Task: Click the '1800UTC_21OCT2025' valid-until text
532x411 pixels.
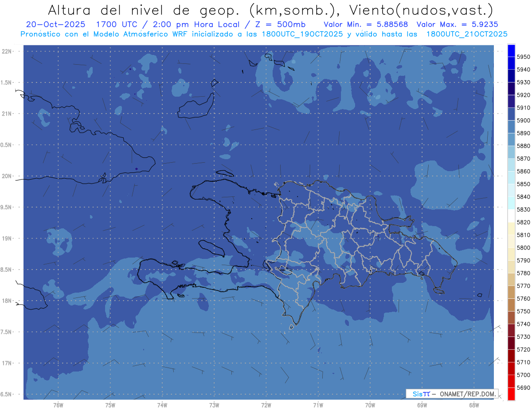Action: (x=467, y=34)
